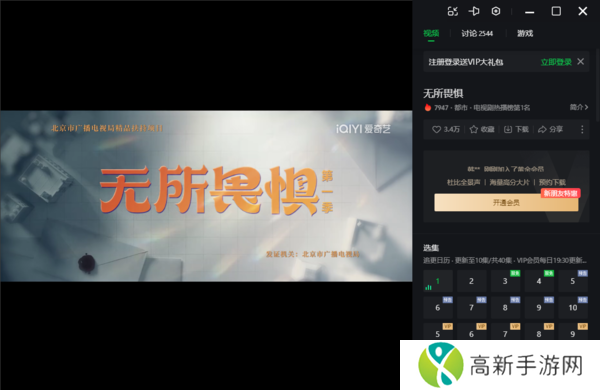Like the show with the heart icon
This screenshot has height=390, width=600.
coord(436,129)
